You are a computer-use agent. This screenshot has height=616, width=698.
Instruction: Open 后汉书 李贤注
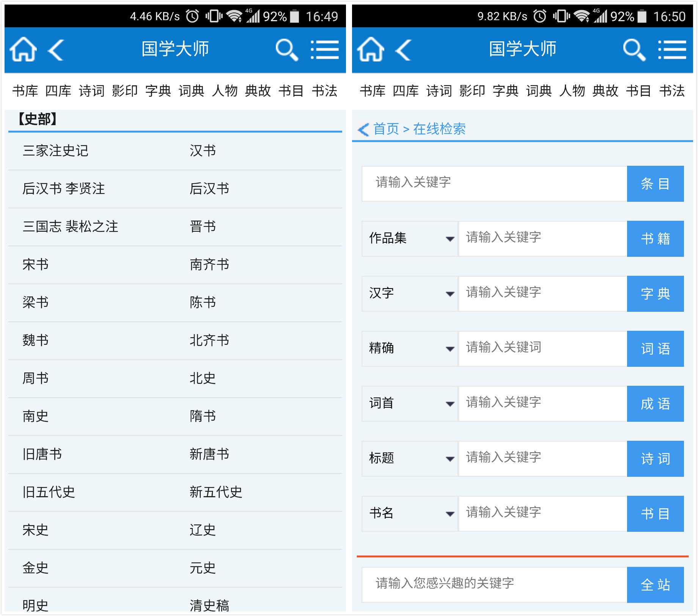64,189
